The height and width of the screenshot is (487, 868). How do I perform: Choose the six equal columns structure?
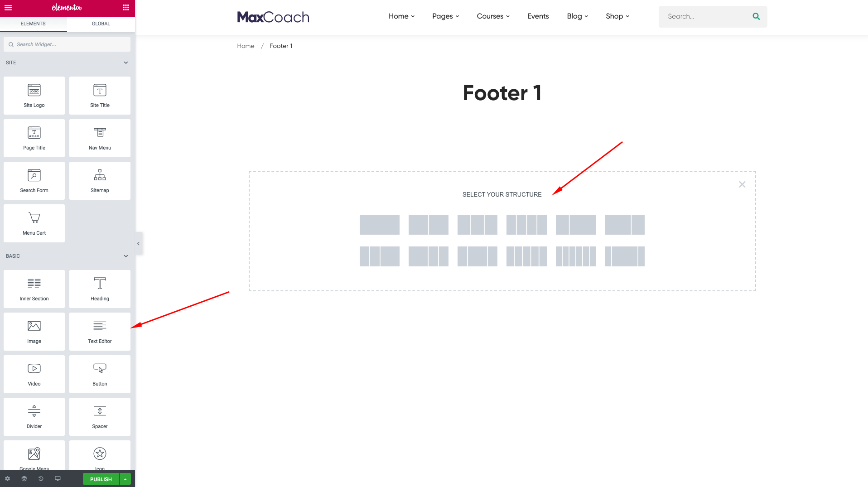point(576,256)
